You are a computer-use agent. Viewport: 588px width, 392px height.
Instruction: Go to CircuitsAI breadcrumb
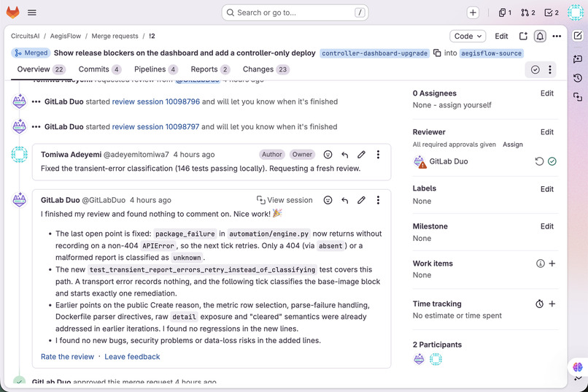tap(25, 36)
